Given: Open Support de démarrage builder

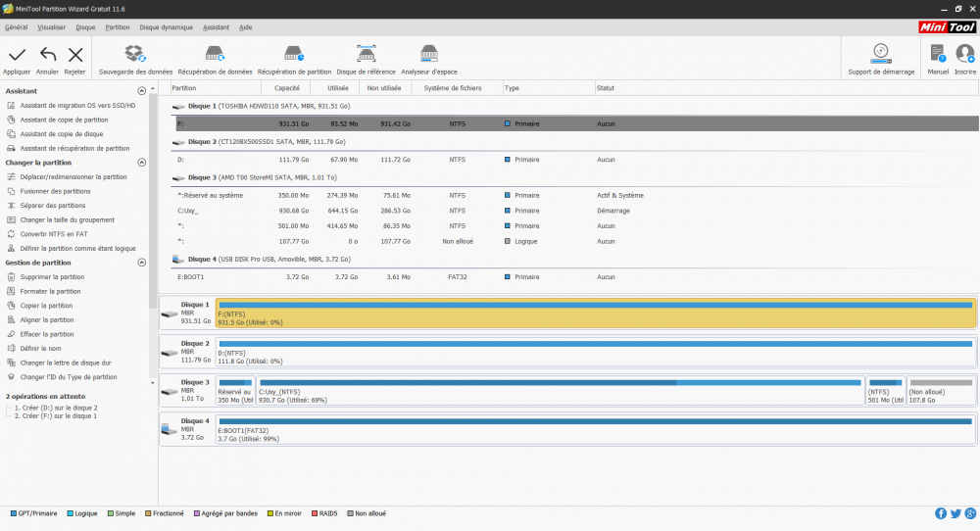Looking at the screenshot, I should coord(881,54).
